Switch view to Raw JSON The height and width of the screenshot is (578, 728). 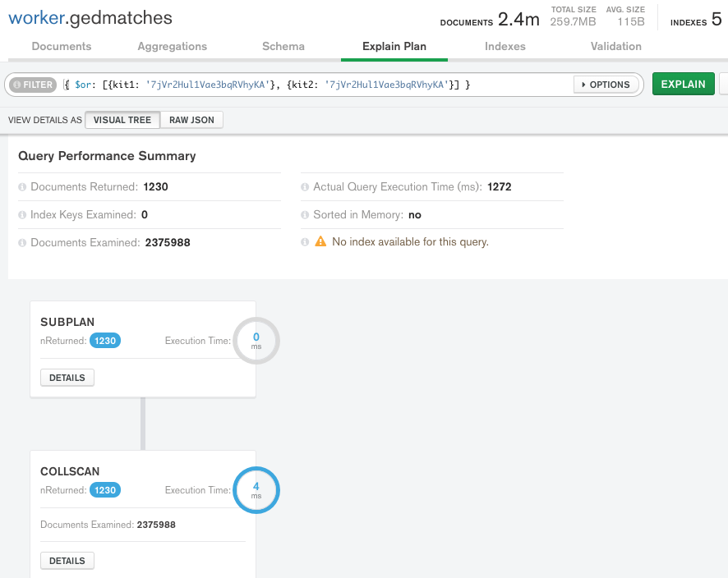[191, 120]
